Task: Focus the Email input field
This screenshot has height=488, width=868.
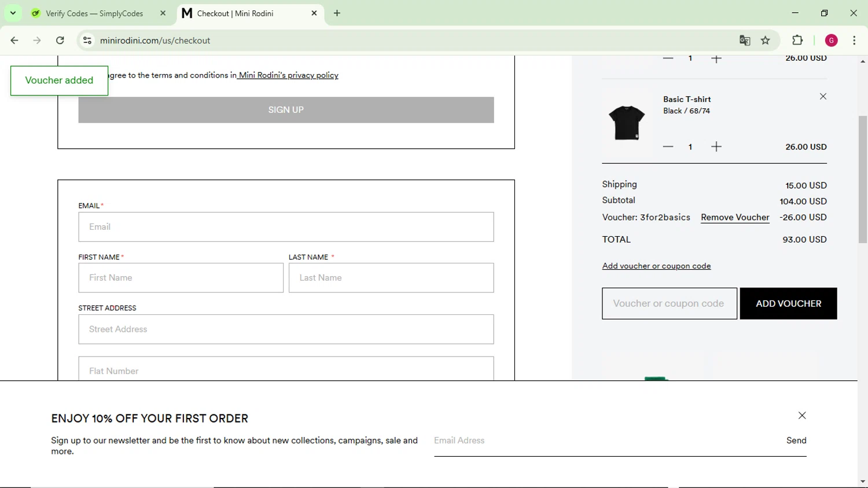Action: click(x=286, y=227)
